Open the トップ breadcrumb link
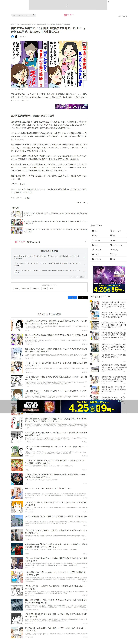This screenshot has width=138, height=644. coord(13,24)
